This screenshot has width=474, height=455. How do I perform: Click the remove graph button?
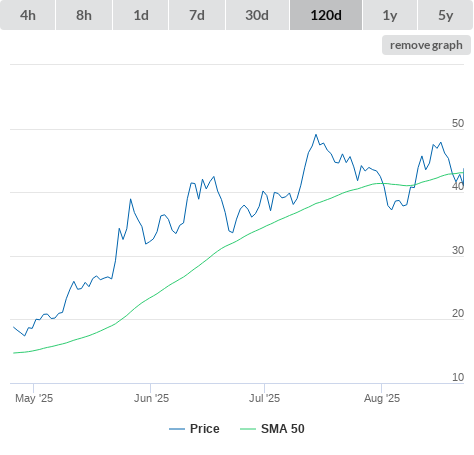tap(426, 45)
